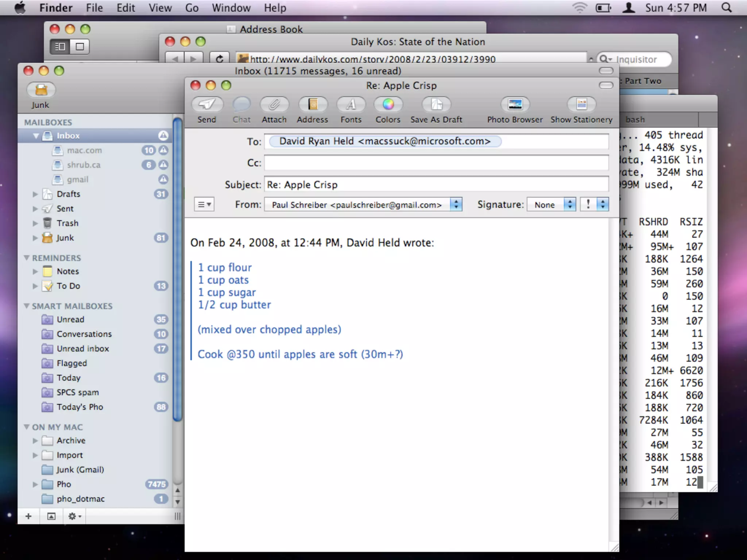Open the File menu
The image size is (747, 560).
click(x=94, y=8)
